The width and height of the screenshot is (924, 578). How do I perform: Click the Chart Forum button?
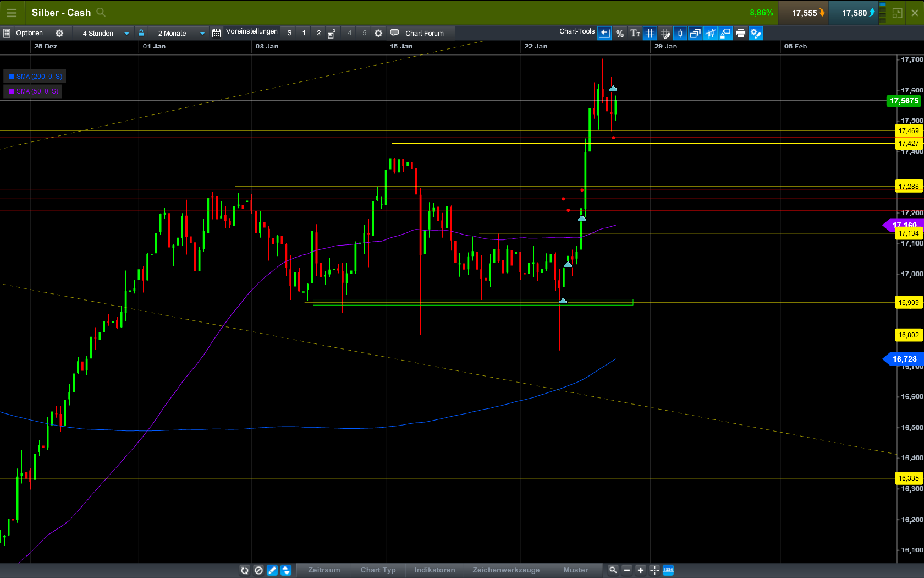coord(420,32)
